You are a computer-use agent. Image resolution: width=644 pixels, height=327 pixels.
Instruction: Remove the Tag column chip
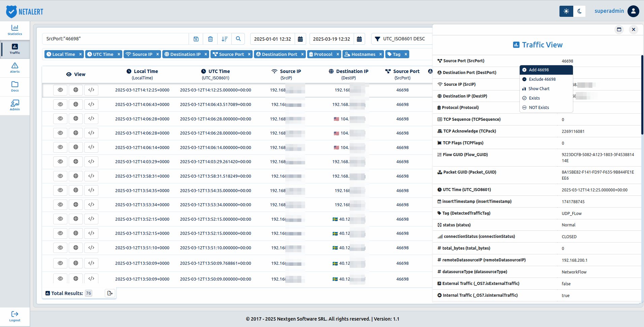[x=406, y=54]
